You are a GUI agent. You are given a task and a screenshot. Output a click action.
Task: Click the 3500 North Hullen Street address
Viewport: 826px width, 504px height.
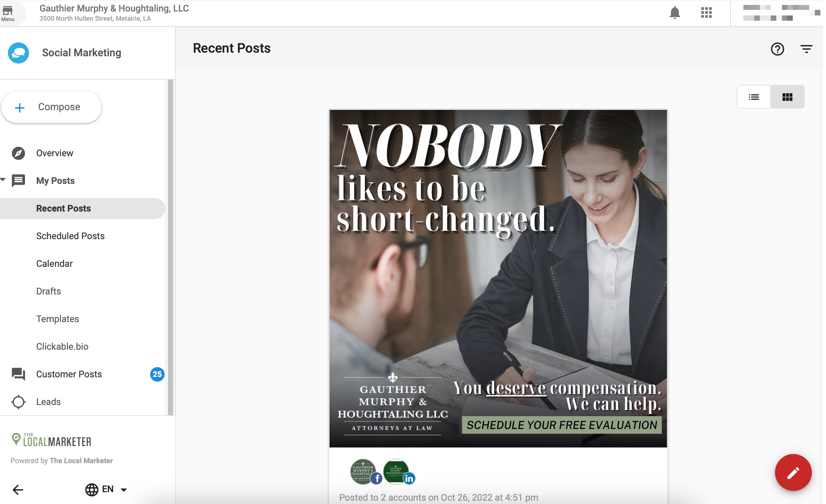(x=95, y=19)
